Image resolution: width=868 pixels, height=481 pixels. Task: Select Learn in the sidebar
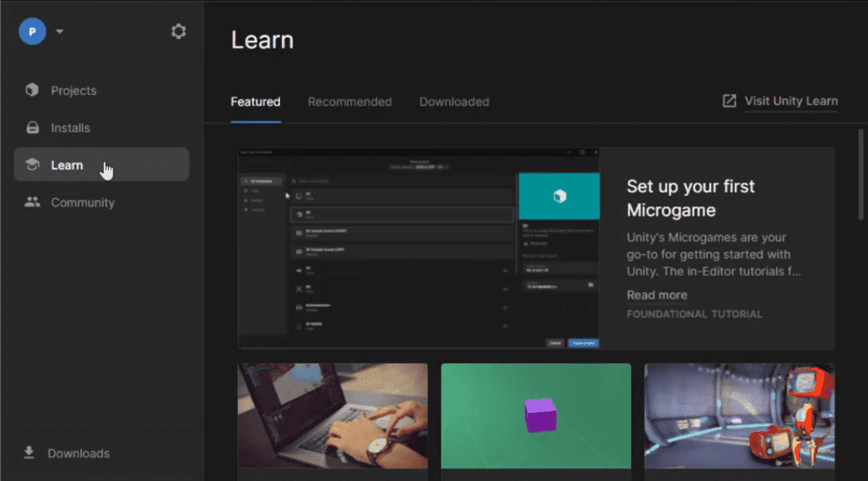pyautogui.click(x=101, y=164)
